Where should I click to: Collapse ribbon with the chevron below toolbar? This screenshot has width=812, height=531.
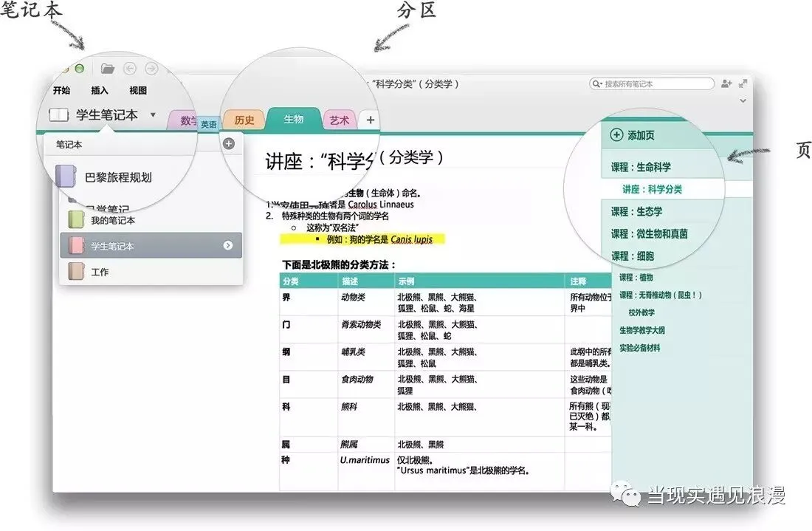tap(743, 100)
